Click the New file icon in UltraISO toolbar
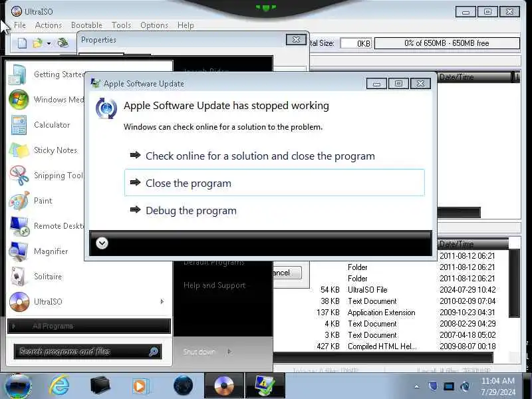This screenshot has width=532, height=399. coord(22,43)
